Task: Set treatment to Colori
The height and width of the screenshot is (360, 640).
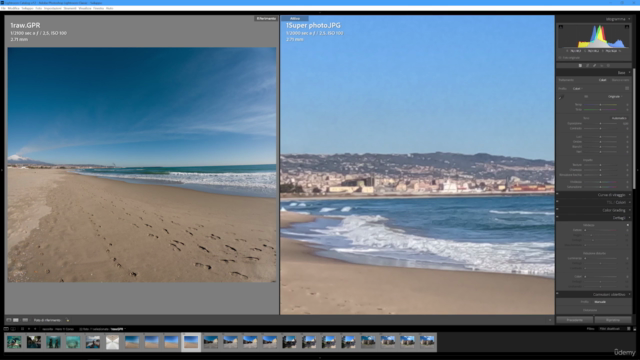Action: tap(602, 80)
